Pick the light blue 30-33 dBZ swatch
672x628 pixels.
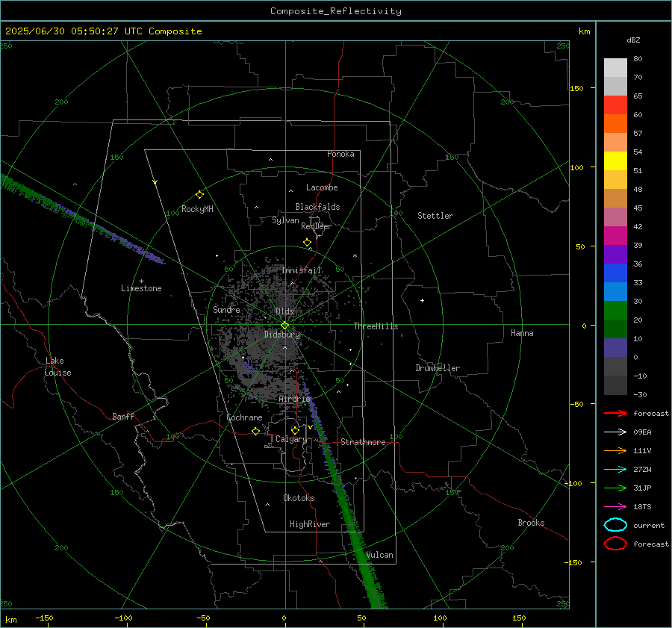(x=615, y=291)
